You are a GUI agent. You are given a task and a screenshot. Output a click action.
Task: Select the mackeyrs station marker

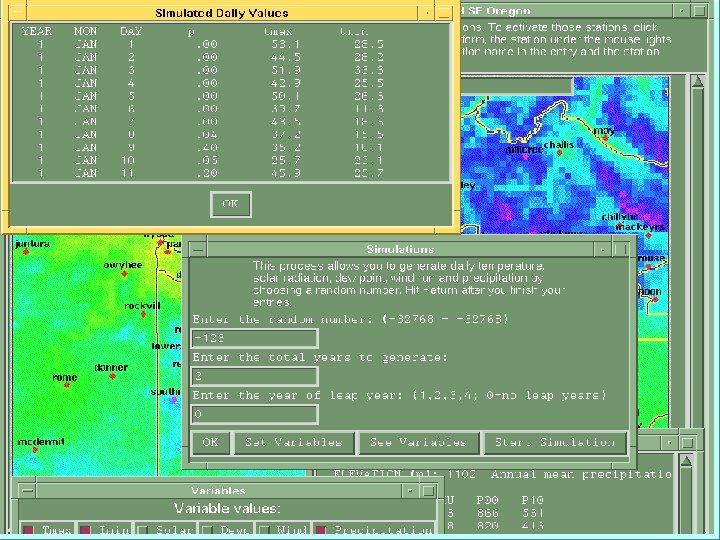tap(648, 235)
